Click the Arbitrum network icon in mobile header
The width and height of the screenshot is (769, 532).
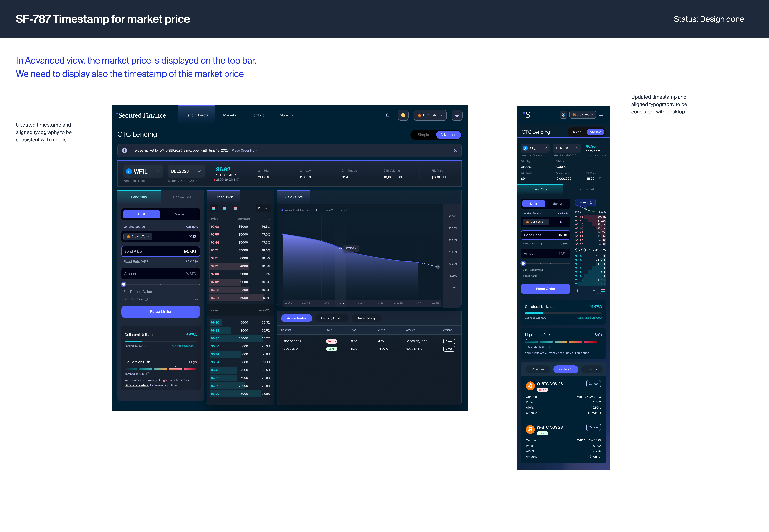563,115
